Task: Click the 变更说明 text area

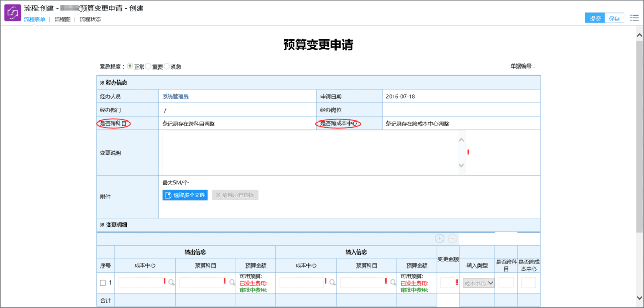Action: (314, 153)
